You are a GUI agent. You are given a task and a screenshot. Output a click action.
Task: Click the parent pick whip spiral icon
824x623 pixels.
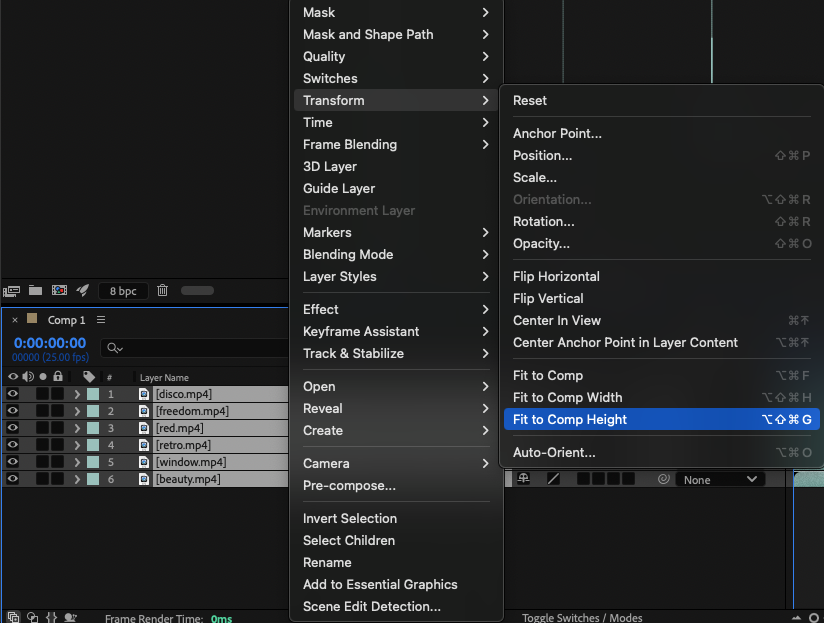click(663, 479)
